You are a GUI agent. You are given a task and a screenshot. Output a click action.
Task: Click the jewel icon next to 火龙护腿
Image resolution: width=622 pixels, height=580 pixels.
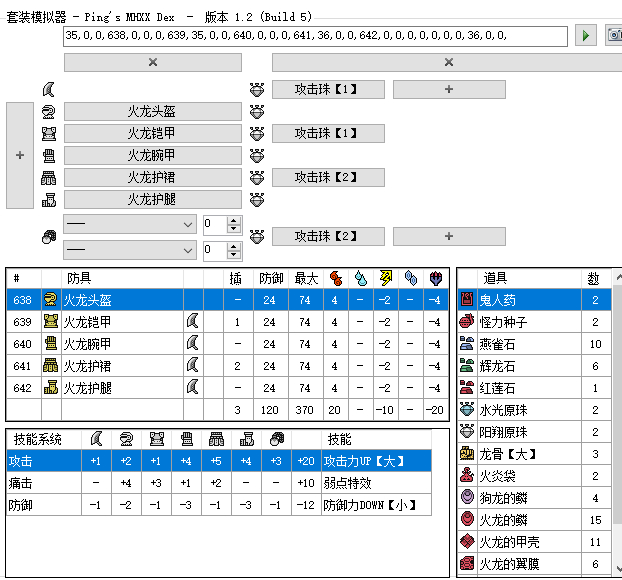(257, 200)
